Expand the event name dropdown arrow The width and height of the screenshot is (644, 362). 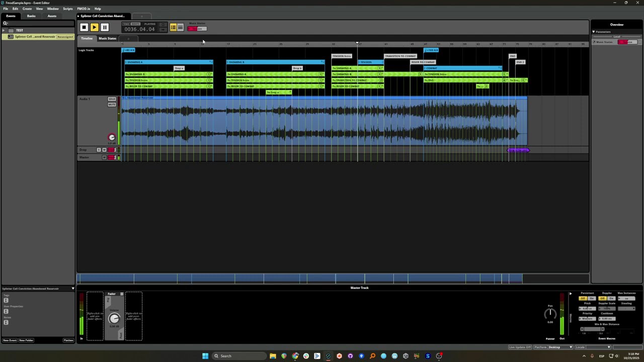72,289
